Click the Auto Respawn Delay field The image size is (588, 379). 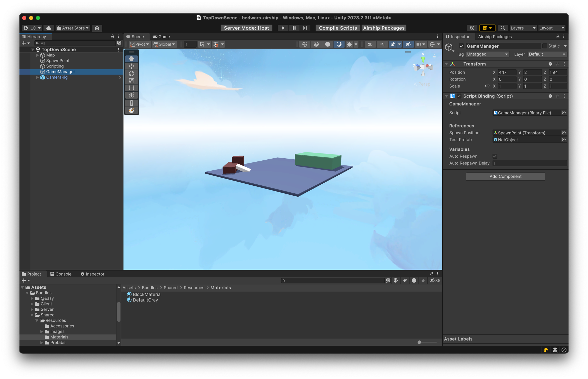(530, 163)
